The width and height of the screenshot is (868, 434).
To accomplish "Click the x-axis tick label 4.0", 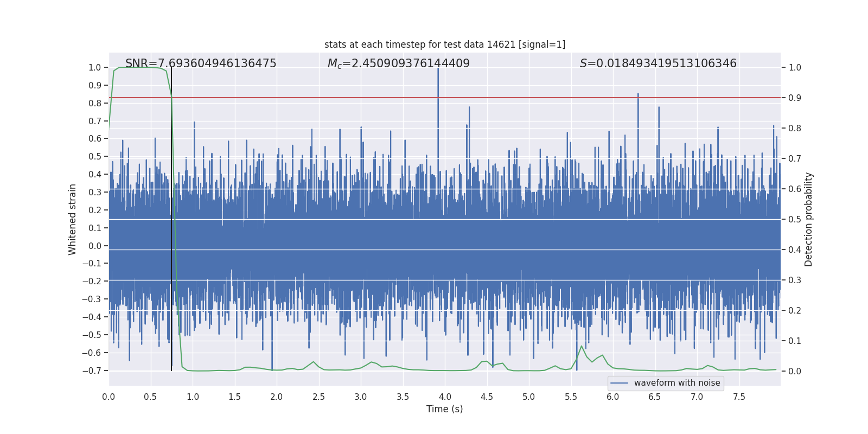I will [445, 397].
